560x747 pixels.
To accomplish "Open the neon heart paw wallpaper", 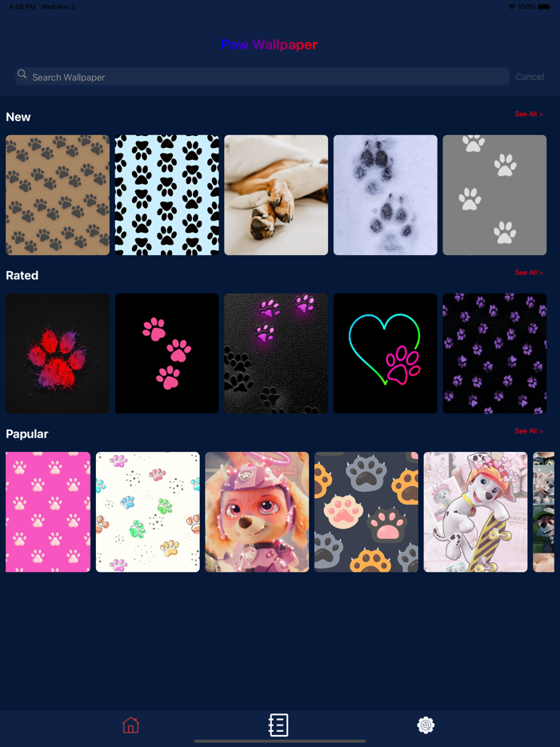I will (x=385, y=354).
